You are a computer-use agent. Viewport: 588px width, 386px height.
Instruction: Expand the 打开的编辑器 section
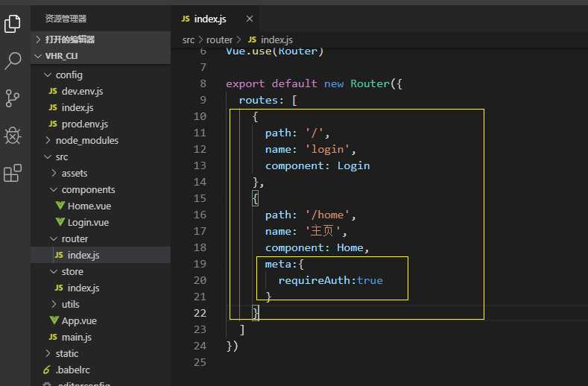[x=101, y=39]
